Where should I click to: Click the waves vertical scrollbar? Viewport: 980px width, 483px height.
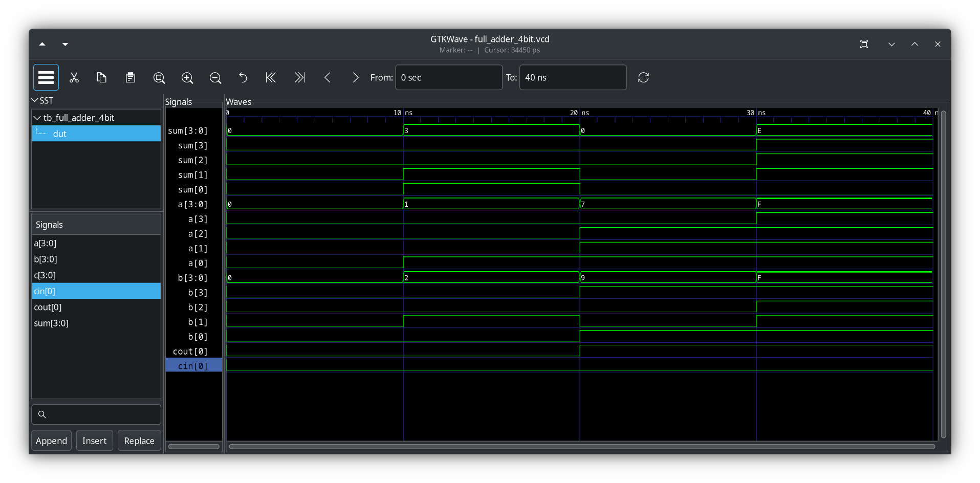[x=943, y=274]
